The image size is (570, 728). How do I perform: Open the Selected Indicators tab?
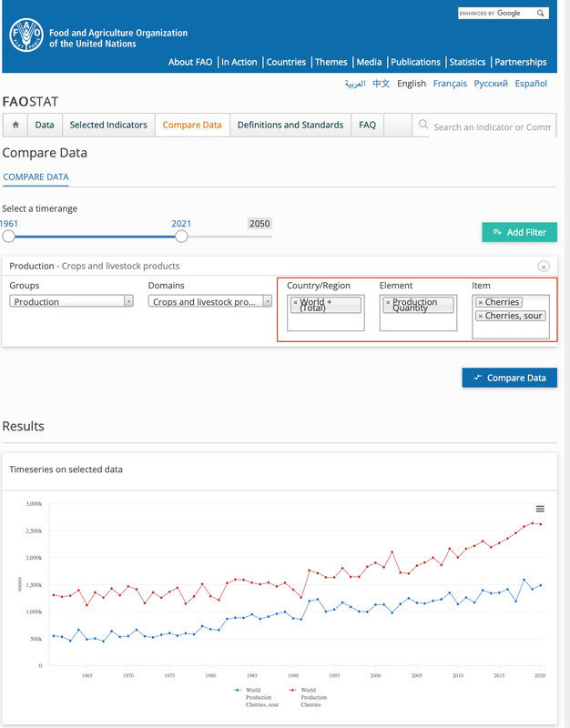(108, 125)
